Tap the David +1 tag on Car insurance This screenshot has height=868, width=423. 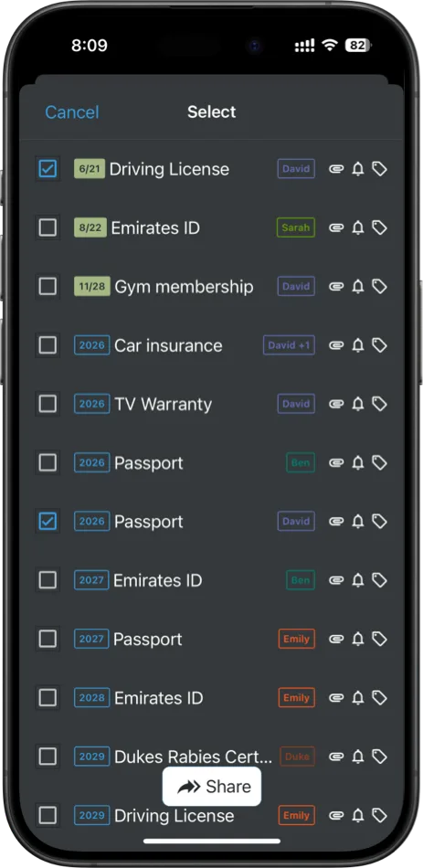[289, 345]
